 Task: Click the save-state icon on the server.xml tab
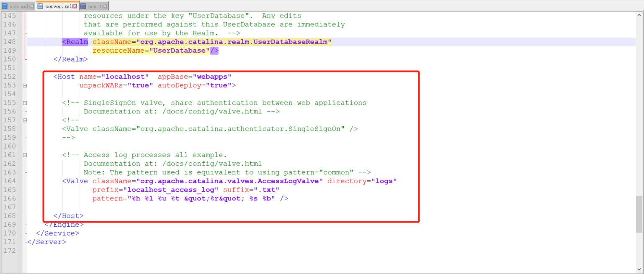click(40, 6)
